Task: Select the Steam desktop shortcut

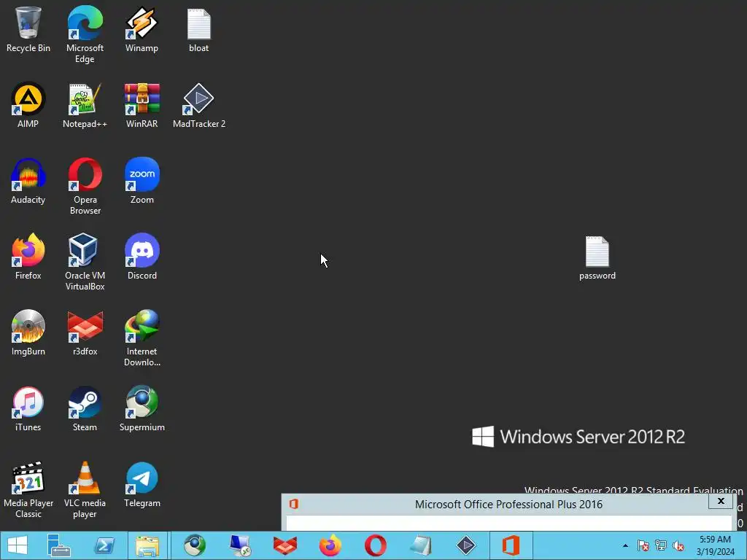Action: coord(85,408)
